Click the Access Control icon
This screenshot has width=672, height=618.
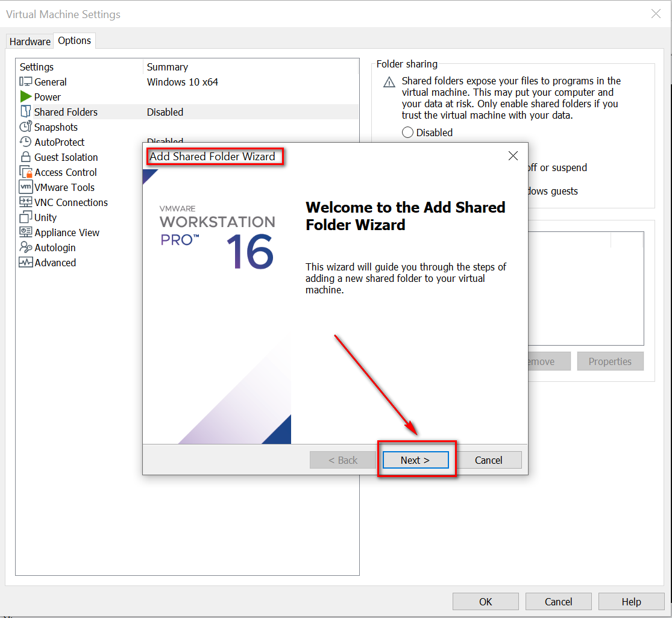26,172
